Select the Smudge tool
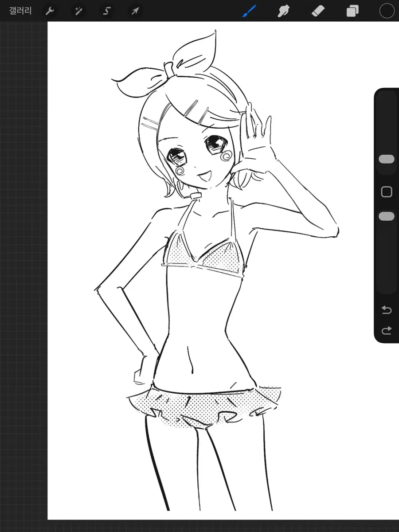Viewport: 399px width, 532px height. pyautogui.click(x=283, y=11)
